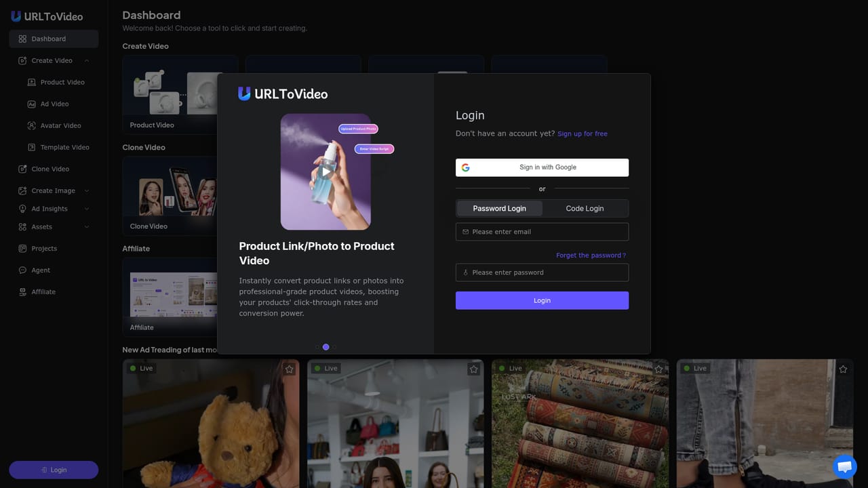Click the URLToVideo logo in sidebar
This screenshot has width=868, height=488.
click(47, 16)
